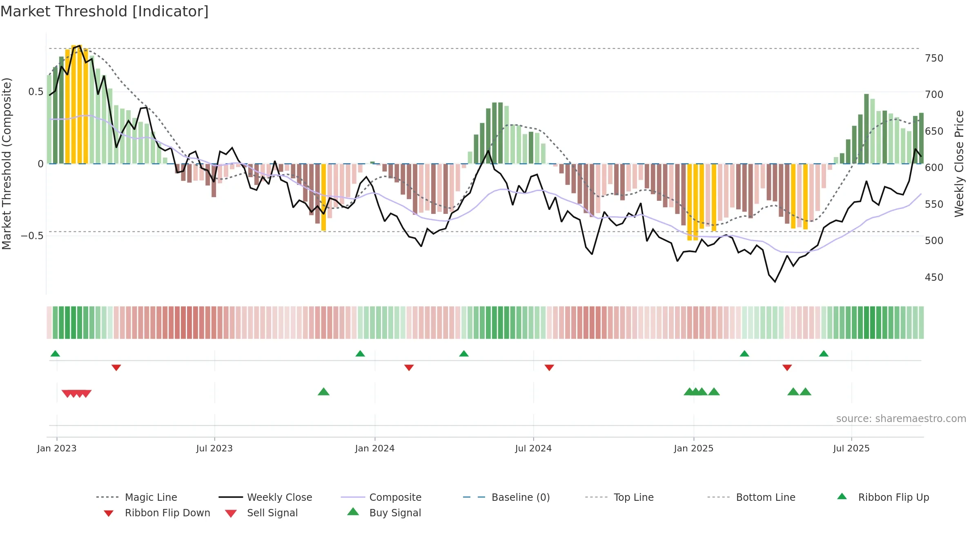Toggle the Ribbon Flip Up legend entry
980x551 pixels.
click(883, 497)
